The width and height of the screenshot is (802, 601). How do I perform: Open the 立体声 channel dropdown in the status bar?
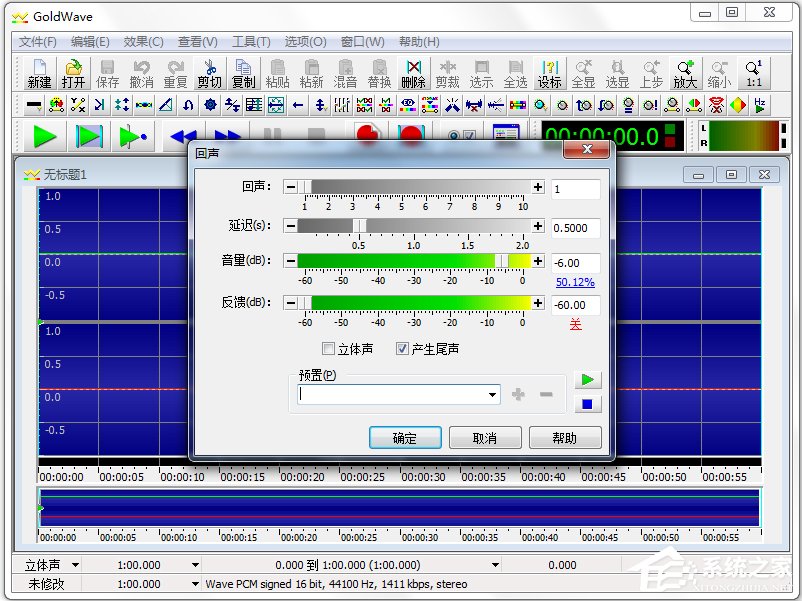click(75, 565)
